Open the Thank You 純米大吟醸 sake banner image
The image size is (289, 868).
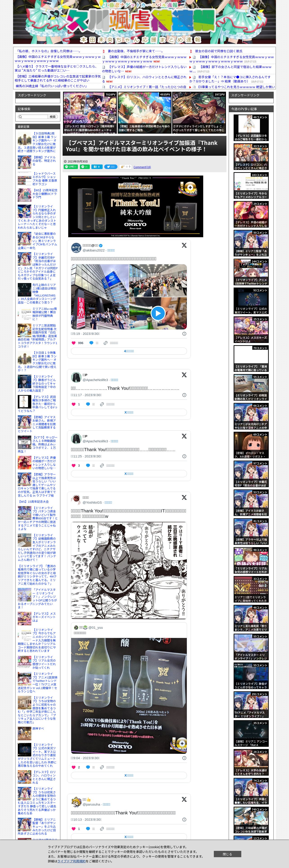[x=135, y=206]
